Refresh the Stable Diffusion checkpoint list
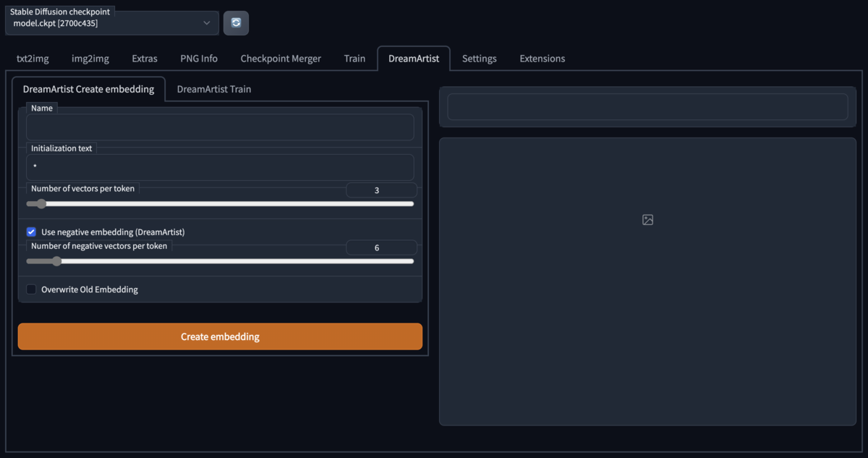This screenshot has height=458, width=868. 236,23
